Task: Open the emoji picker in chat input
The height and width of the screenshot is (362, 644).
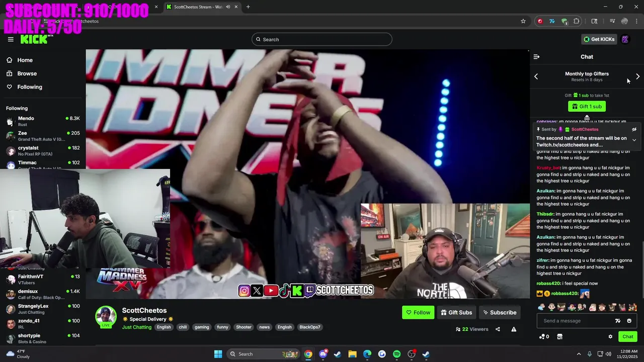Action: [629, 321]
